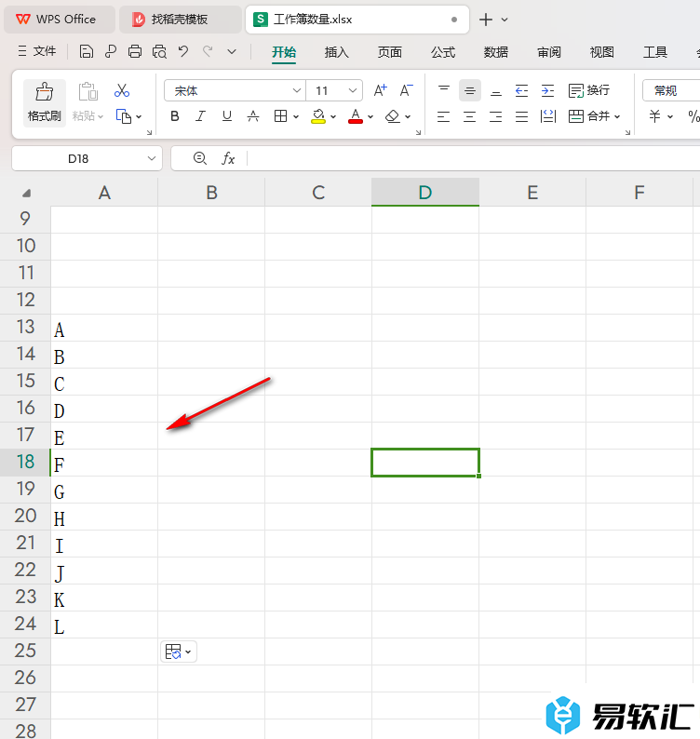Click the Select All corner triangle

[x=26, y=193]
